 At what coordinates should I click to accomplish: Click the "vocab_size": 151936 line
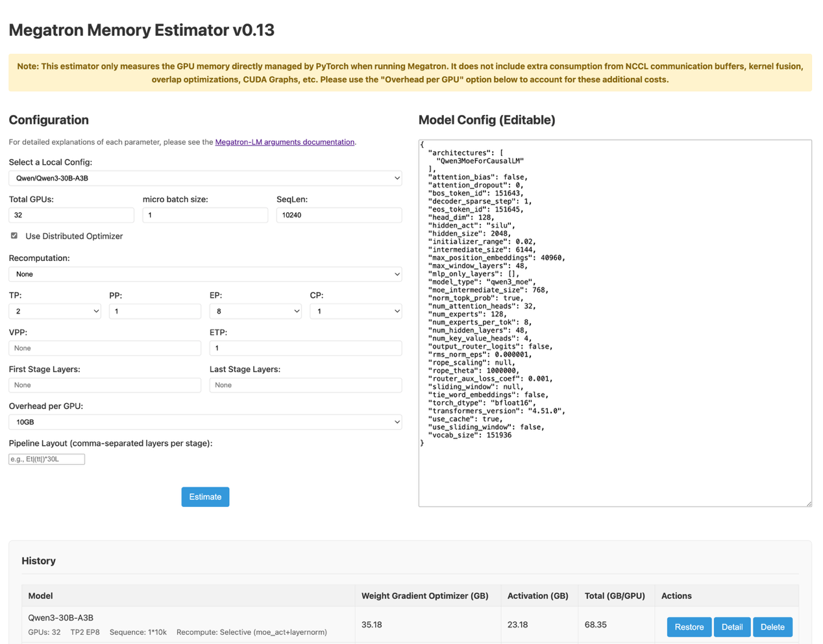(470, 435)
